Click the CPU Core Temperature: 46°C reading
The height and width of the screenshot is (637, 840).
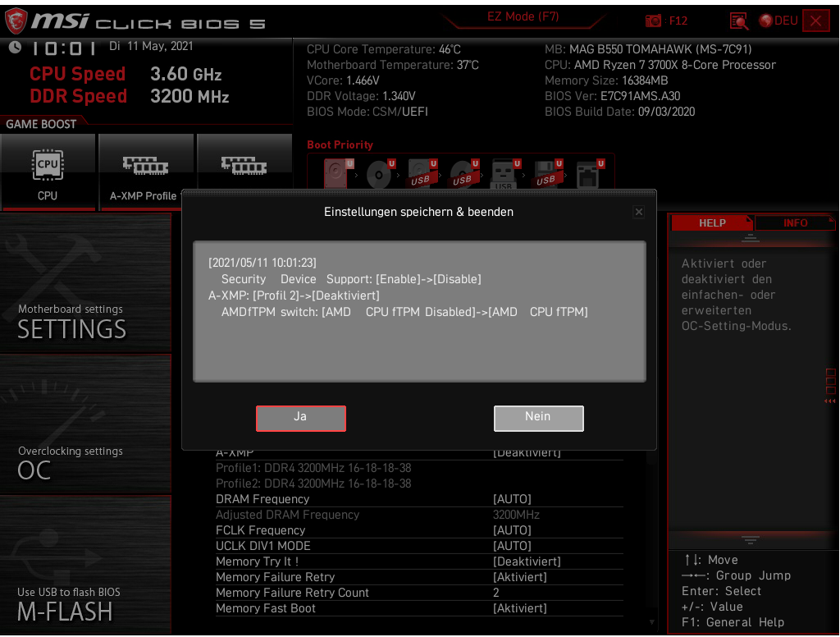pos(384,49)
